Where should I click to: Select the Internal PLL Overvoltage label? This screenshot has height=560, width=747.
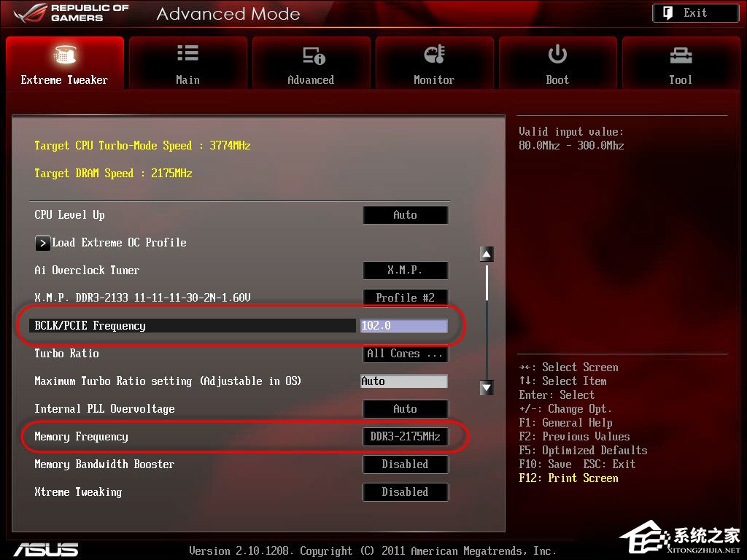pyautogui.click(x=104, y=409)
